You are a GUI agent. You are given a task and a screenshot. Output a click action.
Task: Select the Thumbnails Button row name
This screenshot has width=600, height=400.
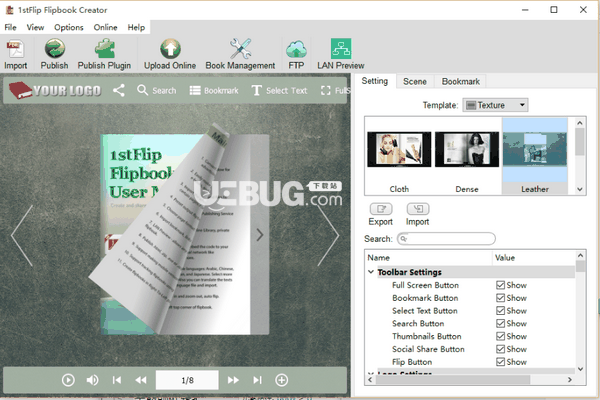(x=427, y=336)
